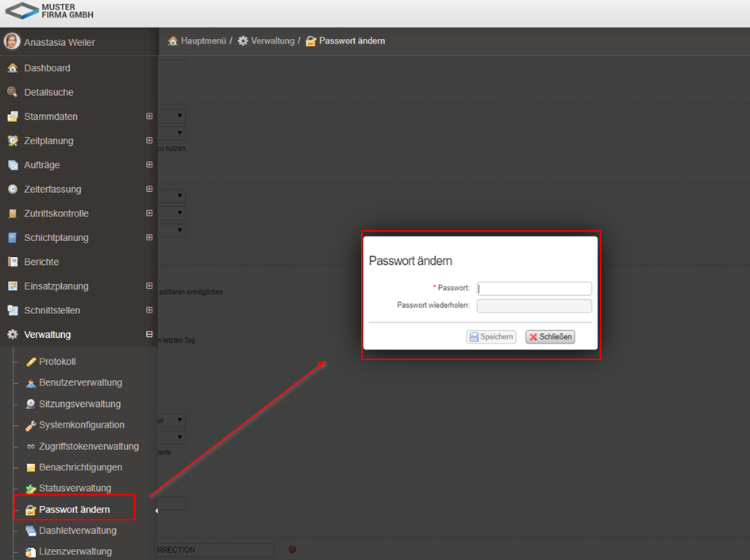Image resolution: width=750 pixels, height=560 pixels.
Task: Go to Hauptmenü in the breadcrumb
Action: point(203,40)
